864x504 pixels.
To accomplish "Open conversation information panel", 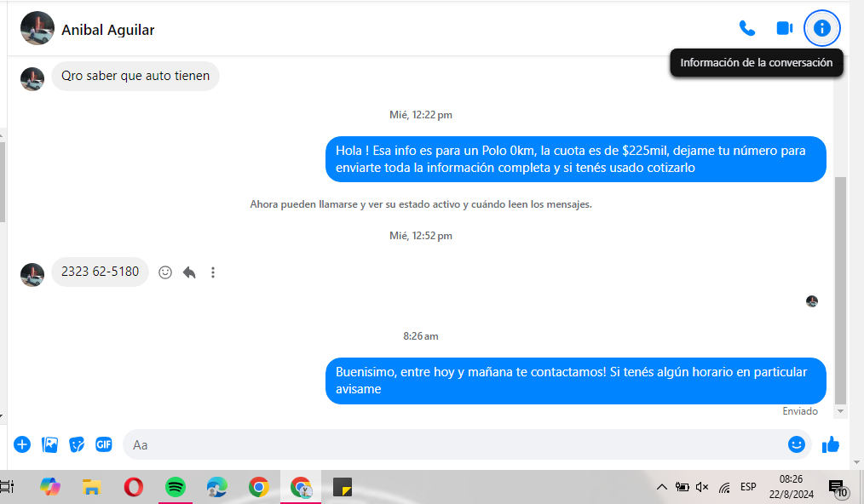I will tap(821, 28).
